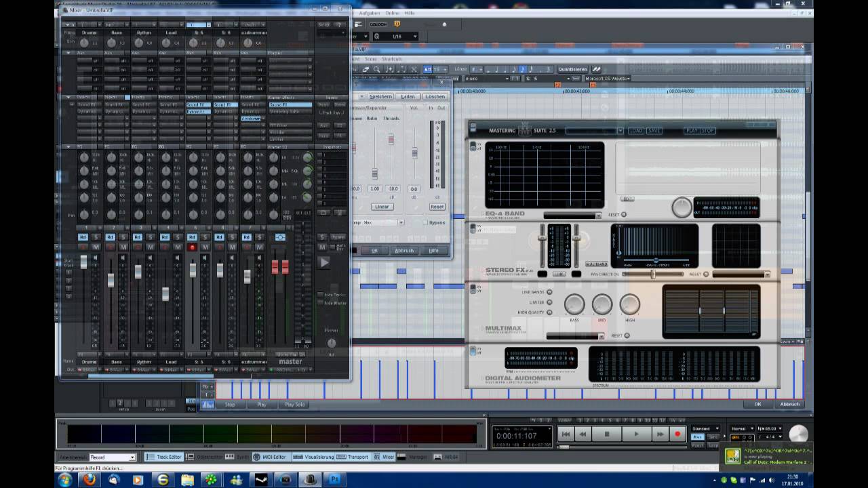The width and height of the screenshot is (868, 488).
Task: Click transport rewind-to-start button
Action: click(x=566, y=434)
